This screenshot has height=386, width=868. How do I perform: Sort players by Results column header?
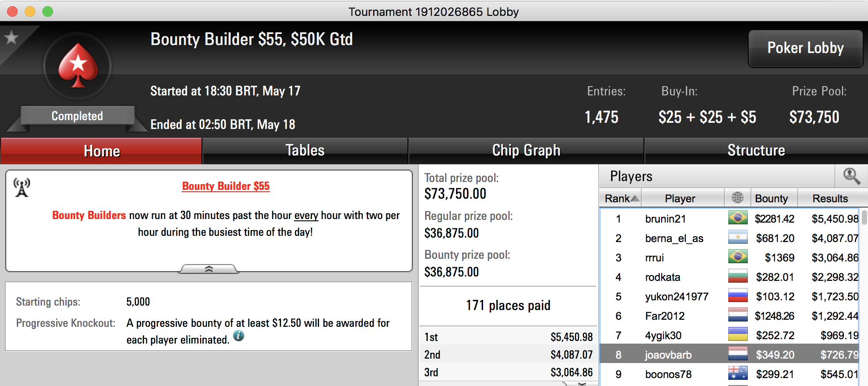[830, 198]
